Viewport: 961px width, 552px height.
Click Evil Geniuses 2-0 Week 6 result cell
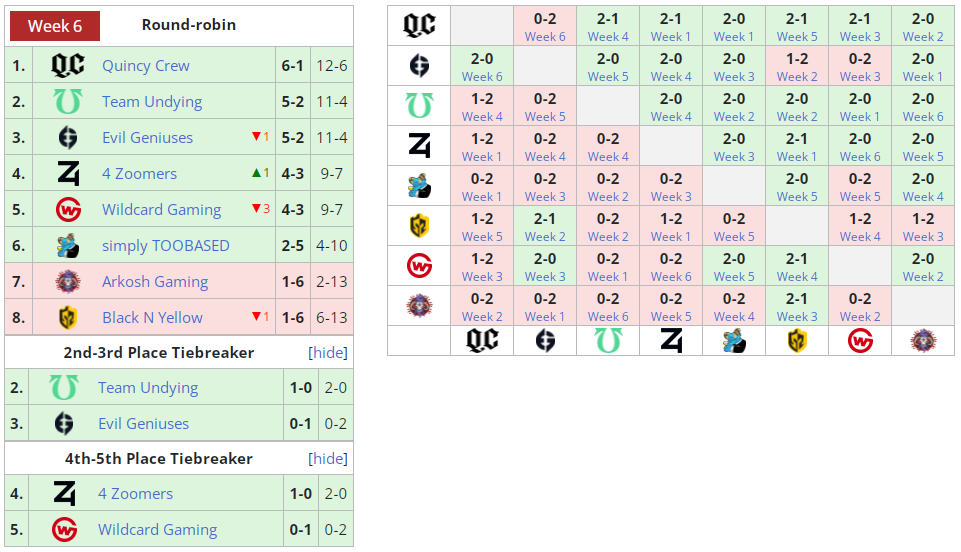click(x=482, y=66)
